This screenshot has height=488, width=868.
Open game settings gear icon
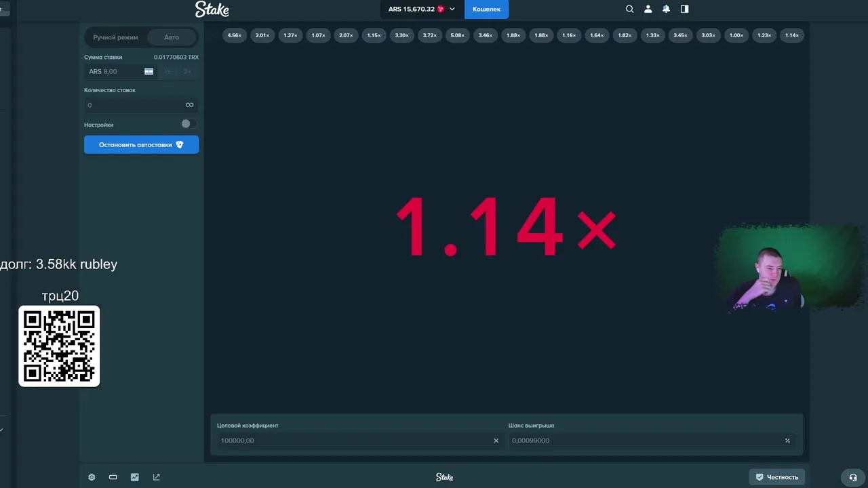pyautogui.click(x=92, y=477)
